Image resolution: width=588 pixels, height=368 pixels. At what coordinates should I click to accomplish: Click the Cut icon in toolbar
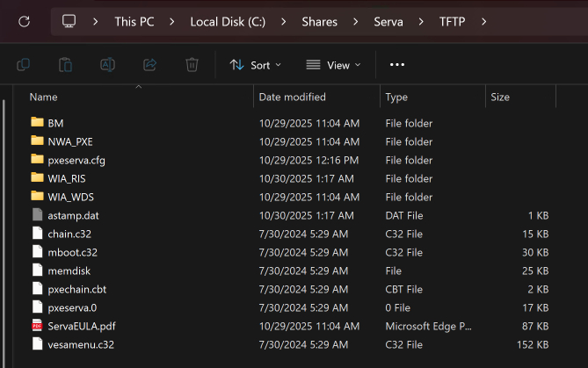[24, 65]
